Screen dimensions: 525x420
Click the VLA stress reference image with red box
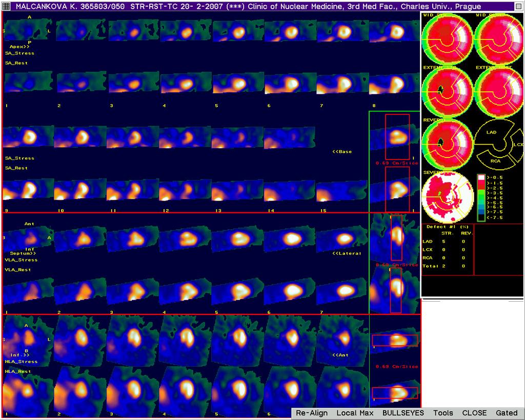[394, 238]
